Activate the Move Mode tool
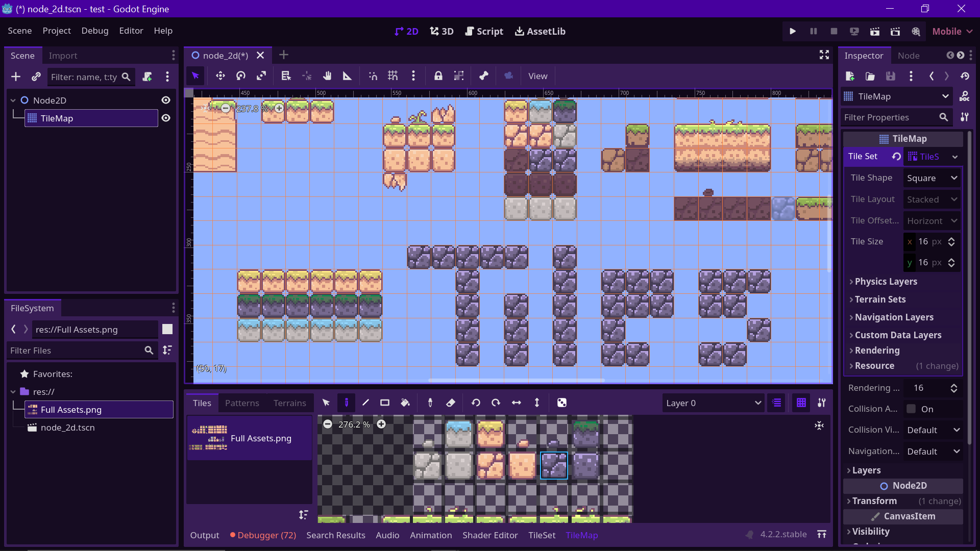 [220, 76]
